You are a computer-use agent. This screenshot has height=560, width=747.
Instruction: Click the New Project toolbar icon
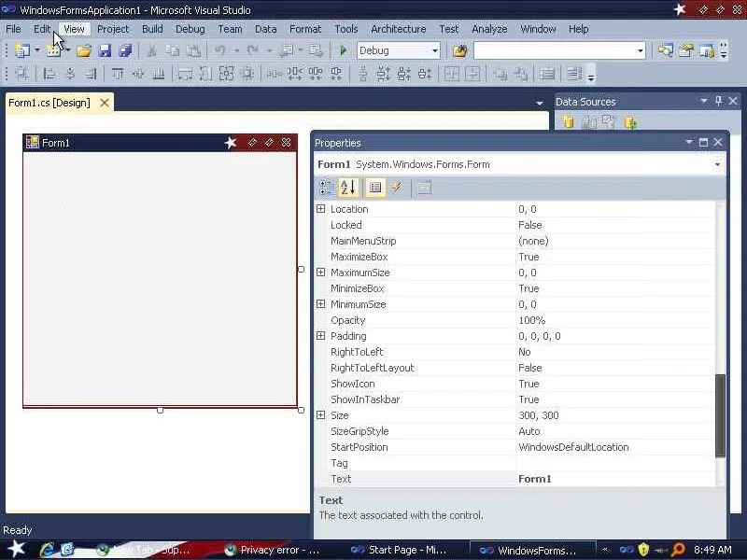(x=21, y=50)
